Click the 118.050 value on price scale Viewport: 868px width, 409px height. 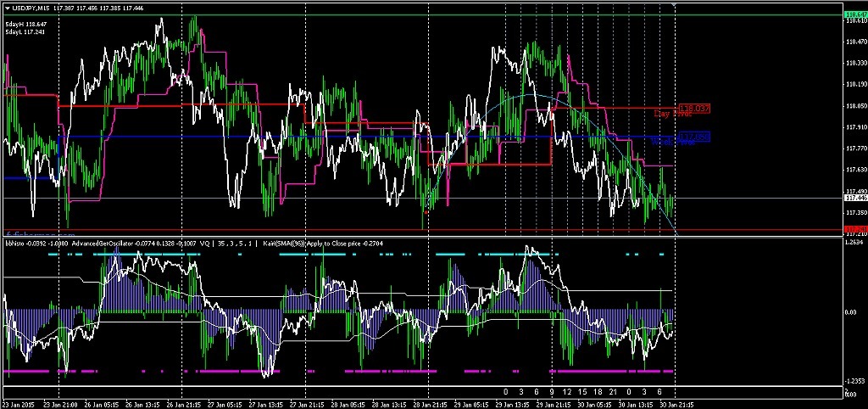click(855, 106)
